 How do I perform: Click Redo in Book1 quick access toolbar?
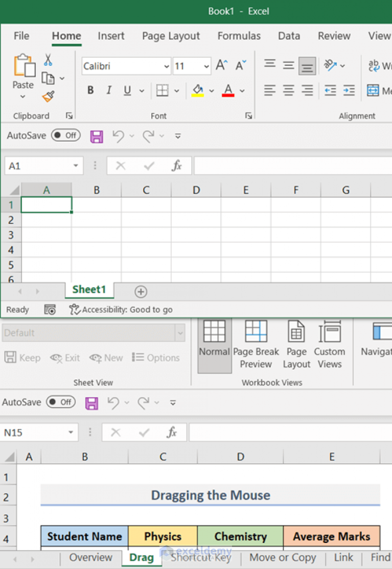click(148, 136)
